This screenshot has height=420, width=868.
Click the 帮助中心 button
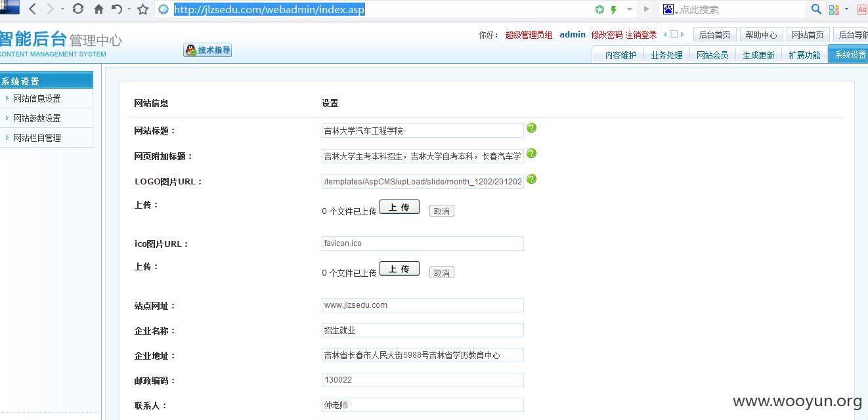pyautogui.click(x=760, y=35)
